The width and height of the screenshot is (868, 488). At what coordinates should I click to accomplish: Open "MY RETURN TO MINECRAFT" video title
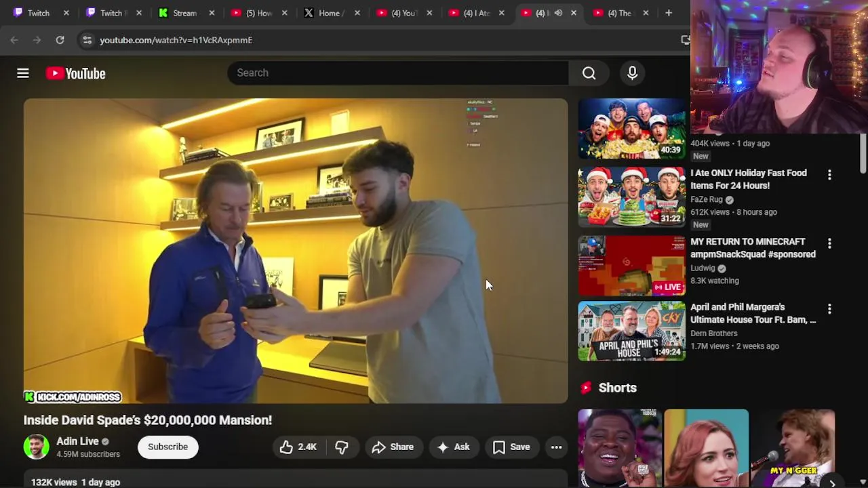(753, 248)
